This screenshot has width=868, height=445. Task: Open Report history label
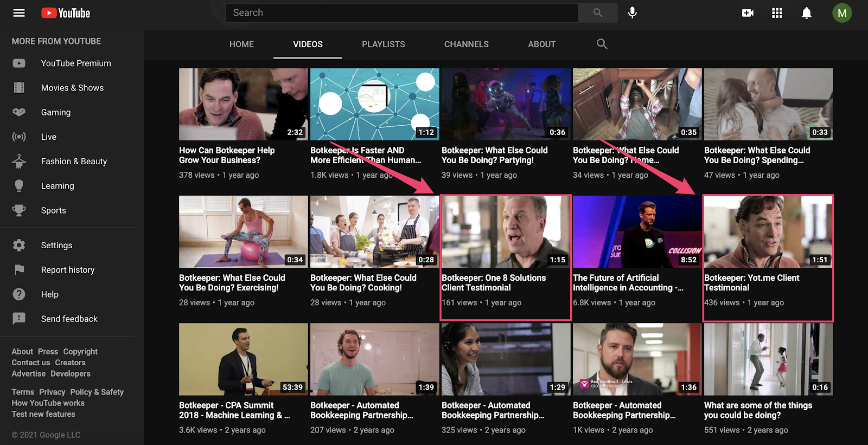pos(68,270)
